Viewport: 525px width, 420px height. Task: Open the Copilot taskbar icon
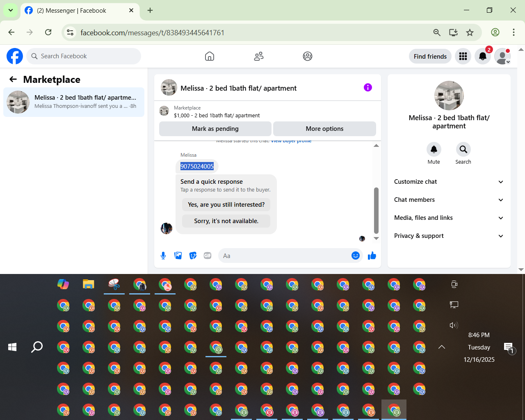[63, 284]
